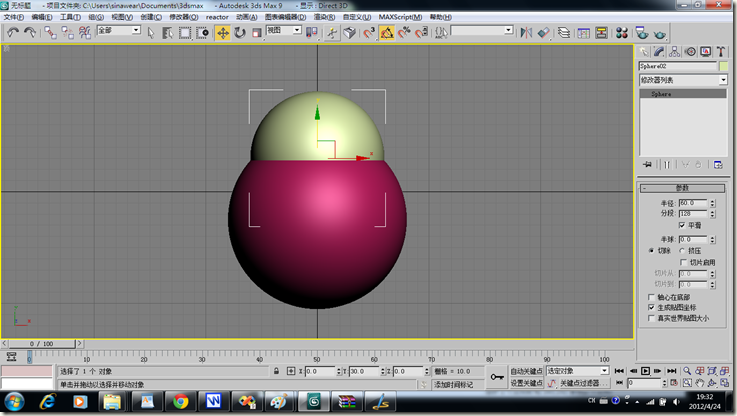Open the 关键点过滤器 key filters button
The height and width of the screenshot is (416, 737).
click(x=584, y=383)
